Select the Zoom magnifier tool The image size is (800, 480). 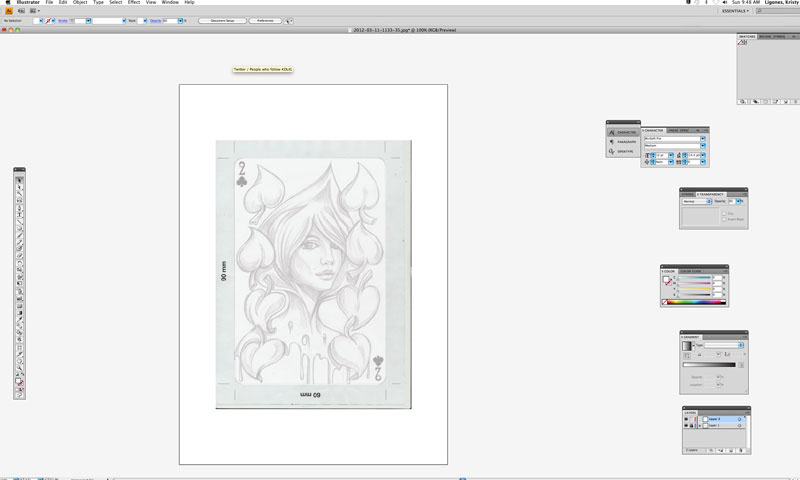pyautogui.click(x=19, y=368)
